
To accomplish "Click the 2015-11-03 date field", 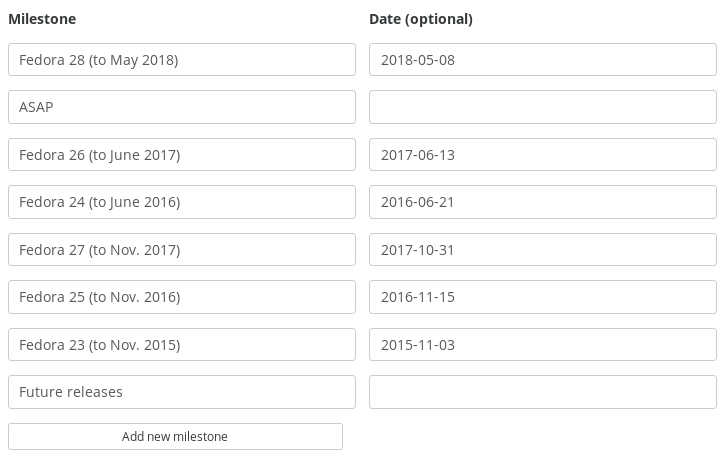I will coord(543,344).
